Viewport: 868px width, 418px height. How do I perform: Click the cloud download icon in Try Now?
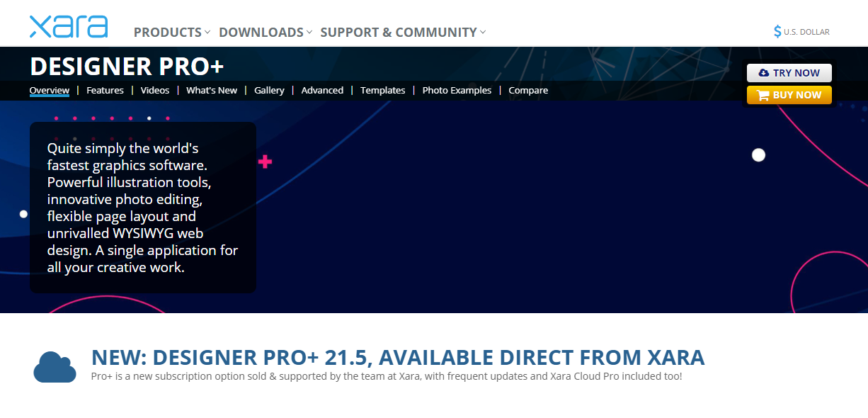pos(763,73)
